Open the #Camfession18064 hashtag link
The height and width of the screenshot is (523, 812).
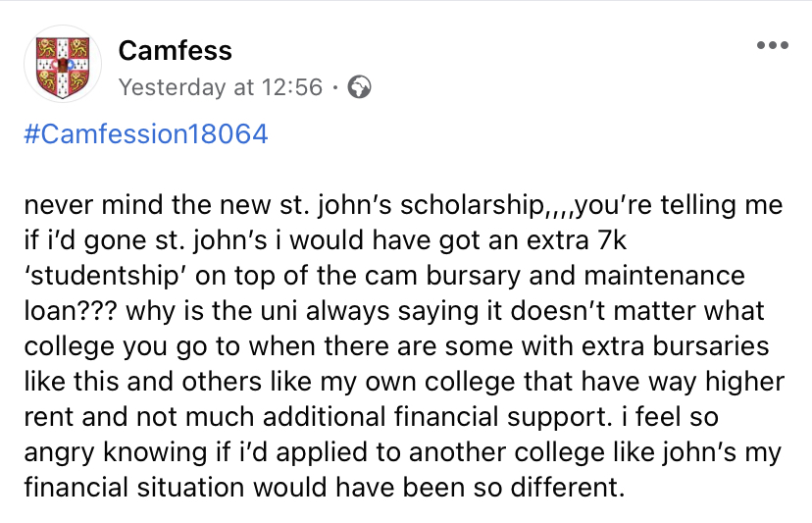coord(146,133)
